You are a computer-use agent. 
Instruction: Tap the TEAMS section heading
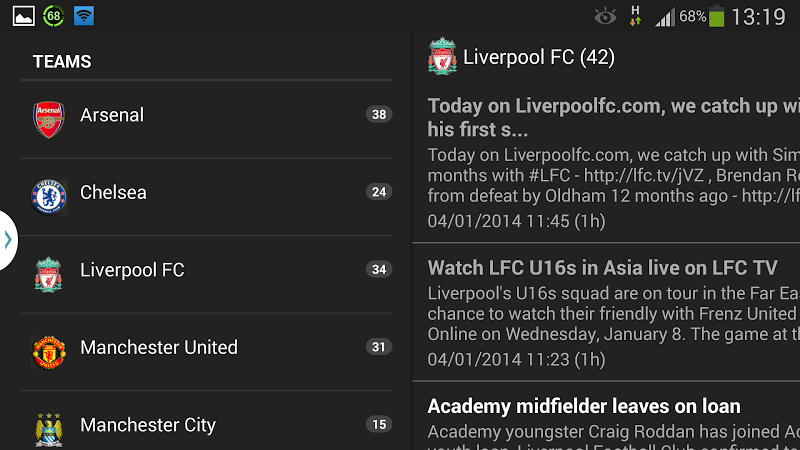62,62
